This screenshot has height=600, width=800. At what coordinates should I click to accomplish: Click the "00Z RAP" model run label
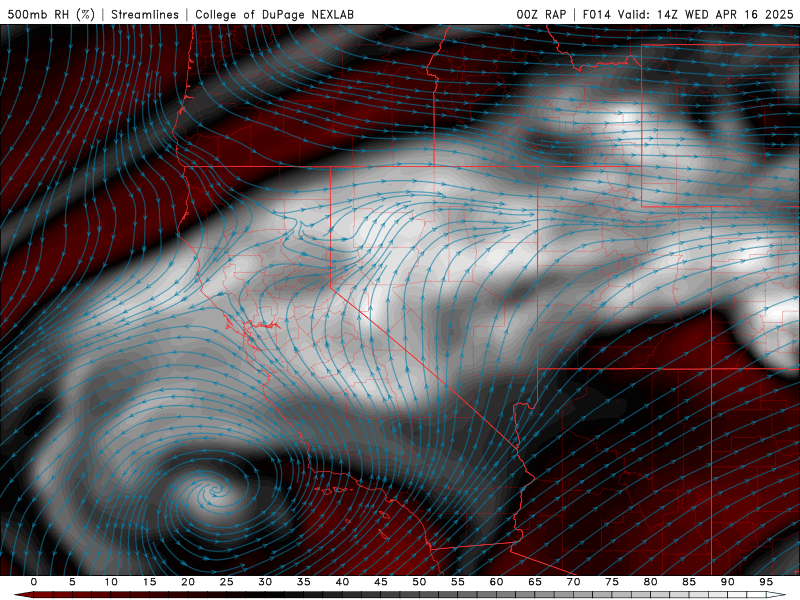pyautogui.click(x=541, y=14)
